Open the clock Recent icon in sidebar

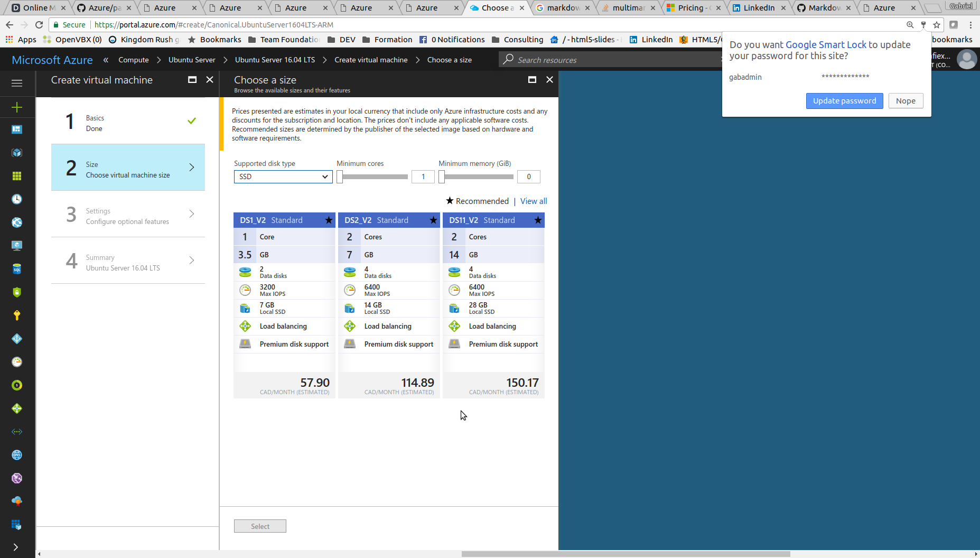coord(17,199)
